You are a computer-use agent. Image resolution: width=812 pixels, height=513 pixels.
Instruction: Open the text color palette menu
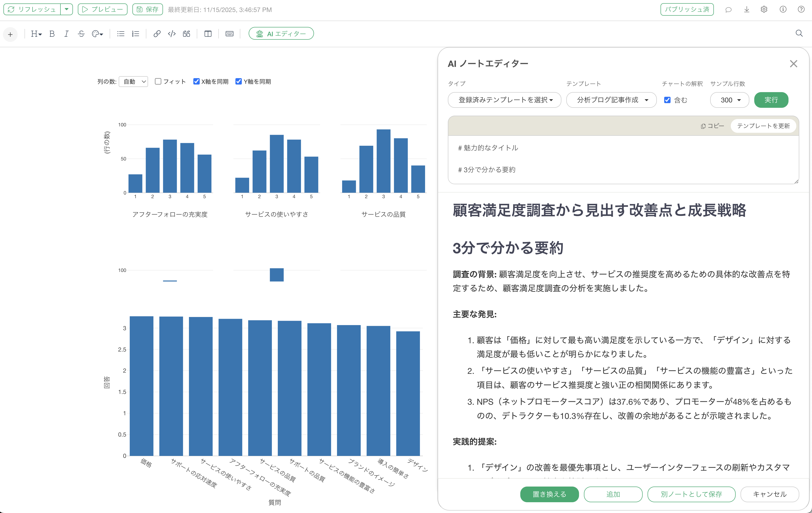click(x=97, y=34)
